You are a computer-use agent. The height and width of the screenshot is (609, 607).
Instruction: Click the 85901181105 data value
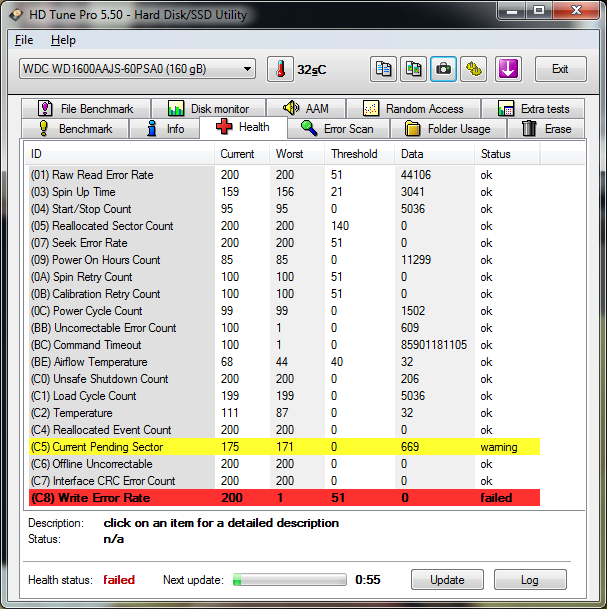[x=434, y=345]
